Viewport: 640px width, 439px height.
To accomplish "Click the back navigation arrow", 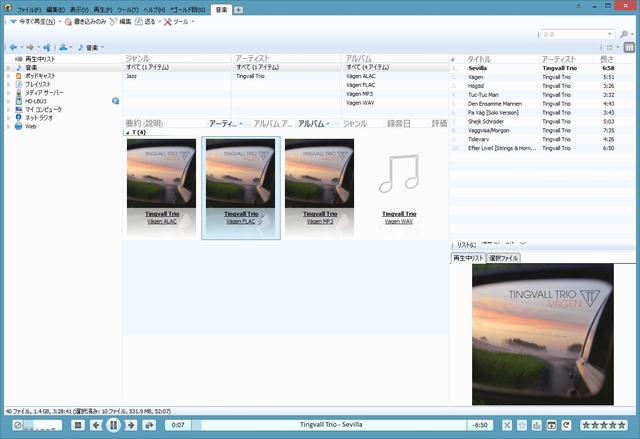I will pyautogui.click(x=12, y=46).
